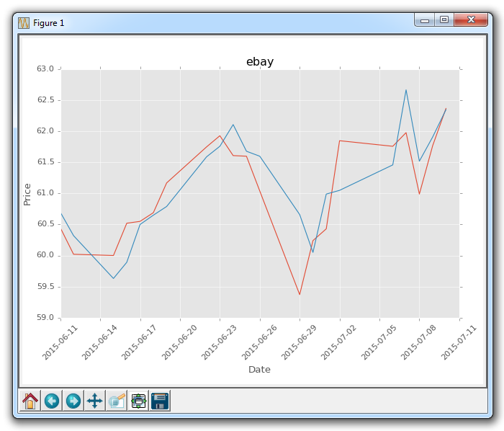The width and height of the screenshot is (504, 431).
Task: Click the 2015-07-11 x-axis tick label
Action: pos(445,342)
